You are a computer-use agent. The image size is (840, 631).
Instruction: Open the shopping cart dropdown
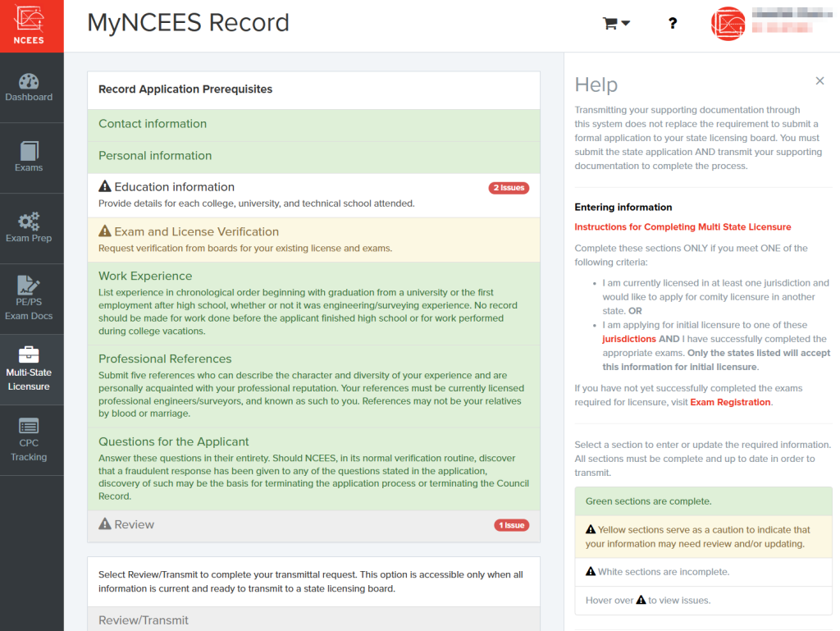pyautogui.click(x=616, y=24)
